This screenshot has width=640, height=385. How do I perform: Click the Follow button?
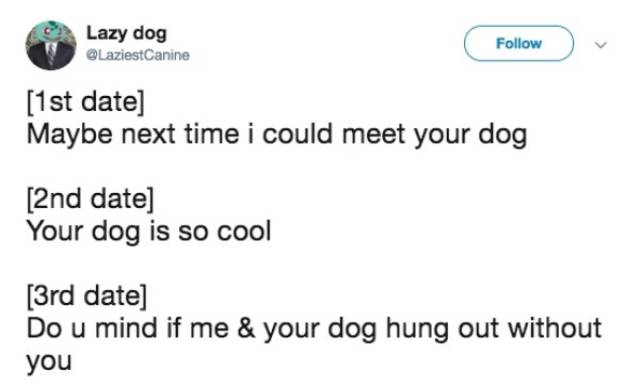pos(518,43)
